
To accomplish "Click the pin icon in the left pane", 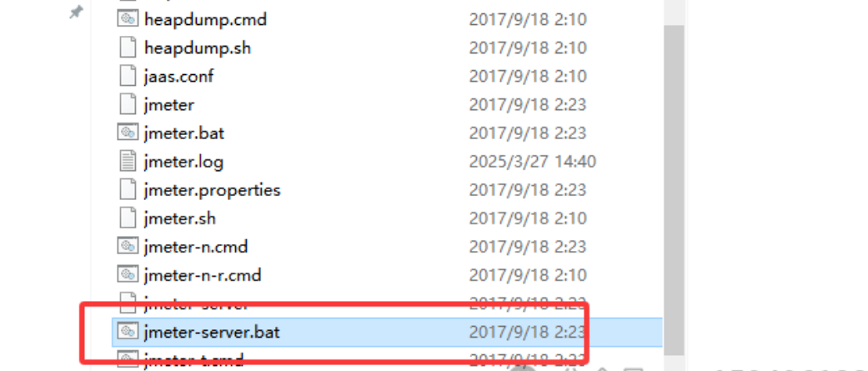I will (76, 13).
